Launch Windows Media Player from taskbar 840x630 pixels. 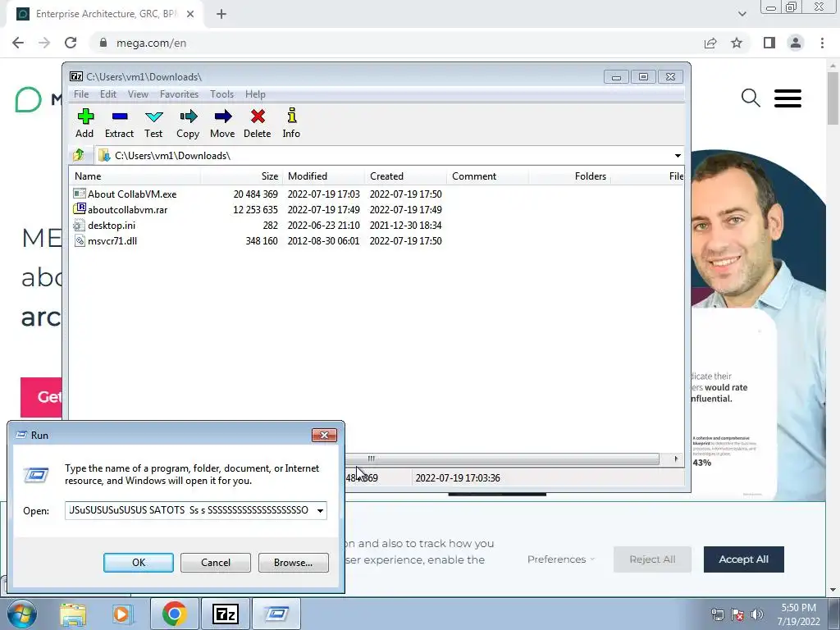click(x=121, y=614)
